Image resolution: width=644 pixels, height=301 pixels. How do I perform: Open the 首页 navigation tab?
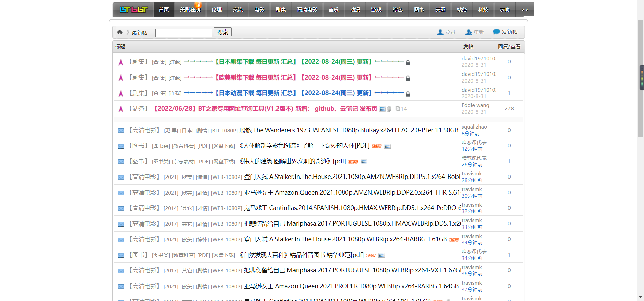pyautogui.click(x=164, y=10)
